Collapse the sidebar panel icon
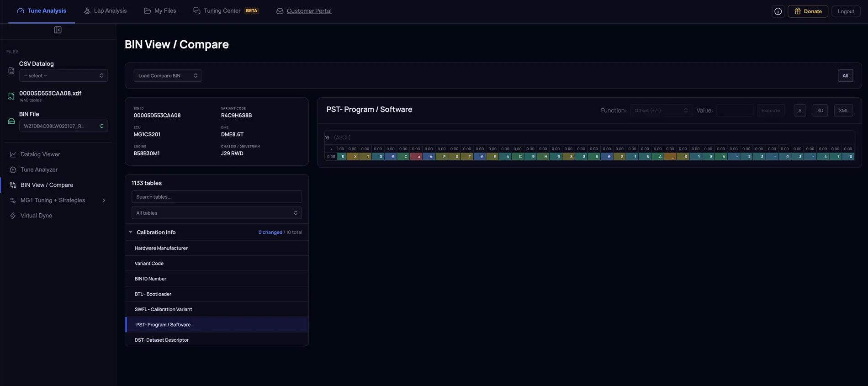This screenshot has width=868, height=386. click(58, 30)
